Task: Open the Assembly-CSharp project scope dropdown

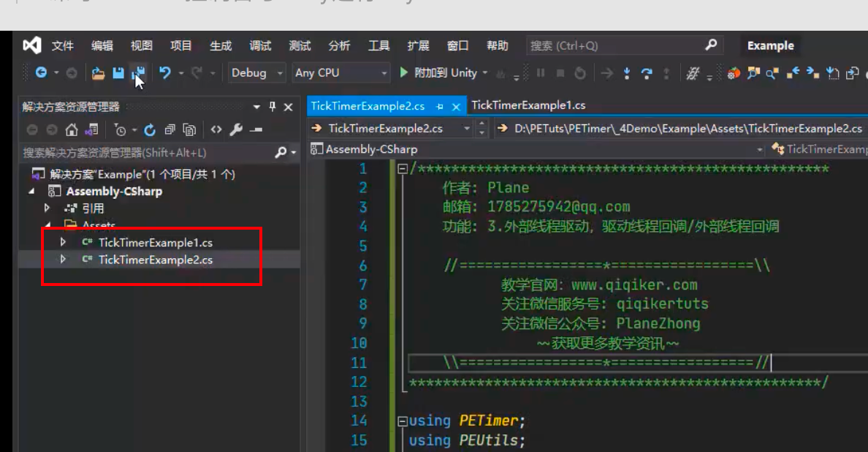Action: (x=760, y=149)
